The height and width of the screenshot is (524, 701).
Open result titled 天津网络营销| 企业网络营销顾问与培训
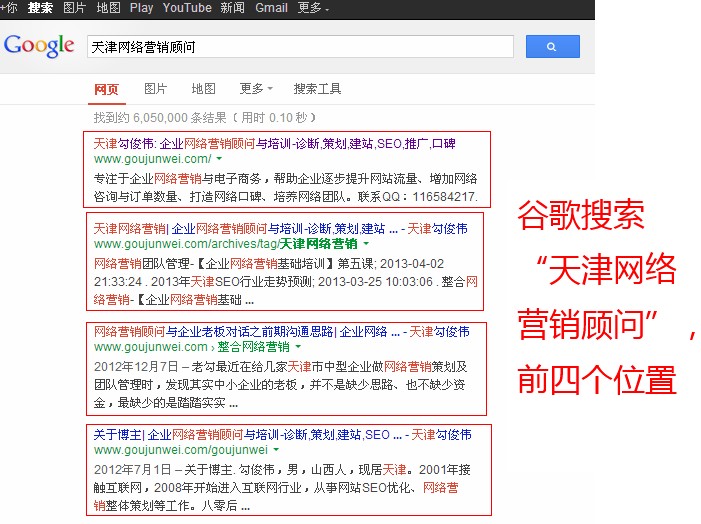(x=280, y=228)
